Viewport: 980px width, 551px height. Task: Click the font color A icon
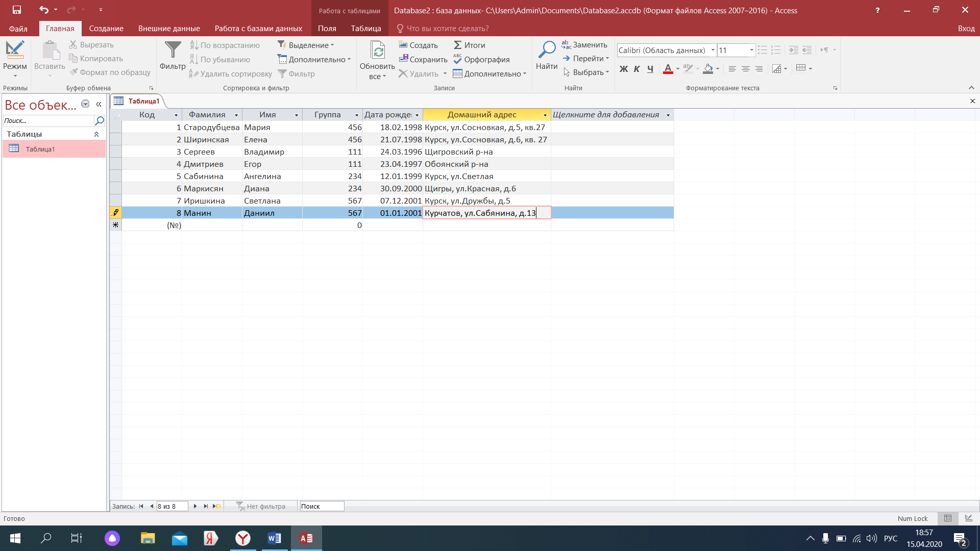(668, 68)
